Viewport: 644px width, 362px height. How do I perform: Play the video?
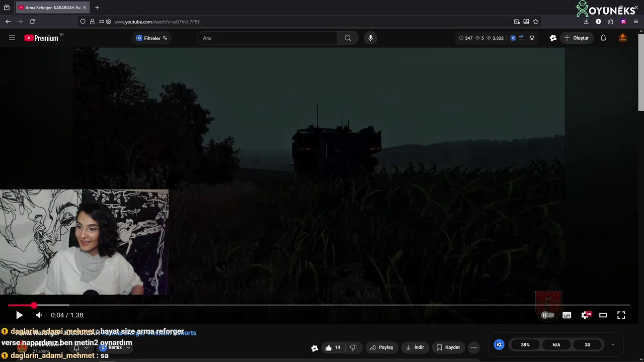pos(19,315)
